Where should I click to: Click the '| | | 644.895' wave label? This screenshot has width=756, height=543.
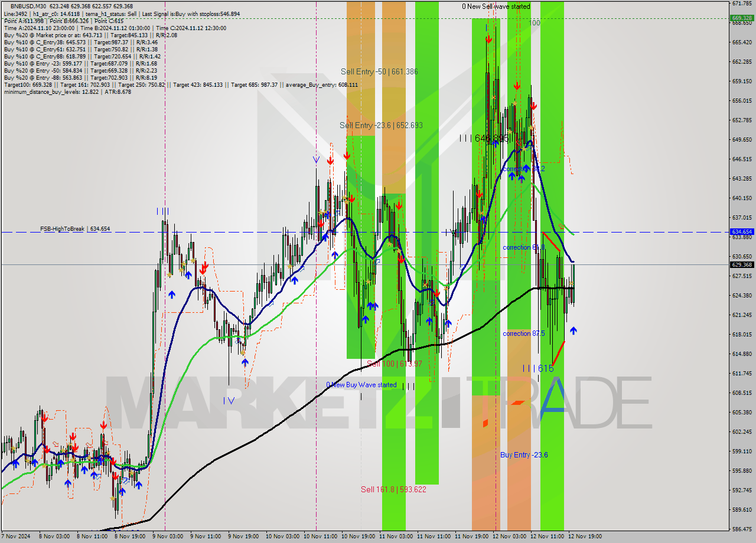pos(484,138)
